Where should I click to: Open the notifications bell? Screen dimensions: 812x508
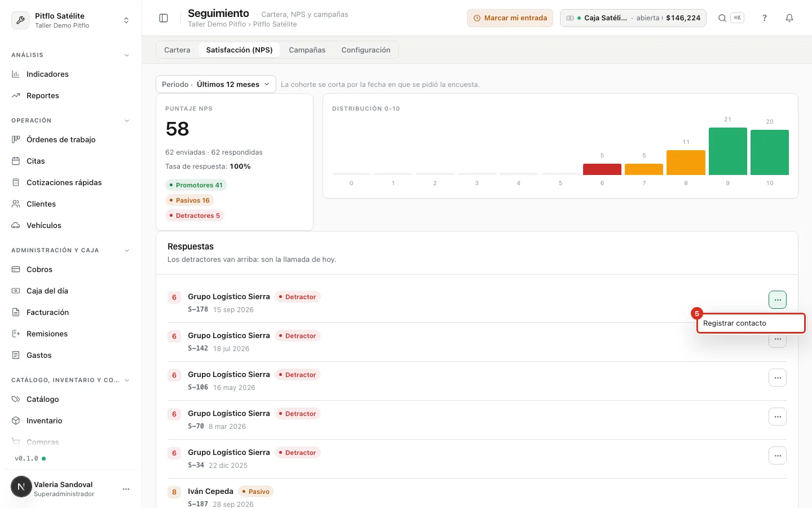coord(789,18)
